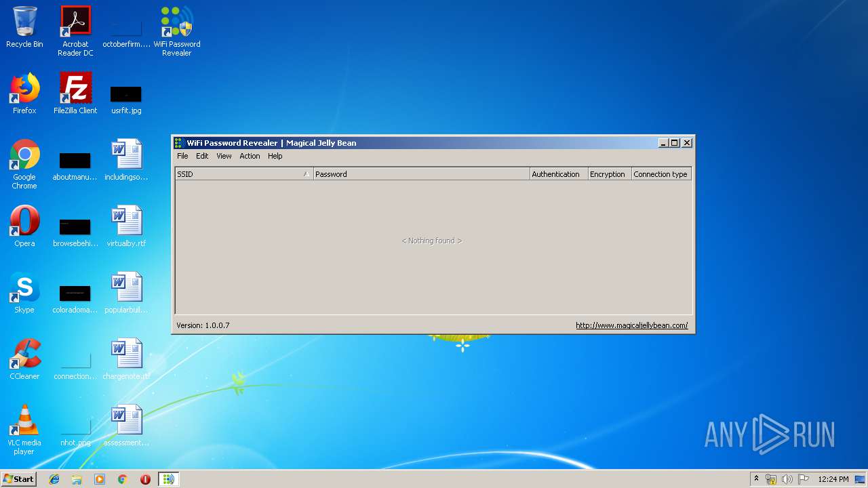Select the WiFi Password Revealer desktop shortcut
Screen dimensions: 868x488
177,31
